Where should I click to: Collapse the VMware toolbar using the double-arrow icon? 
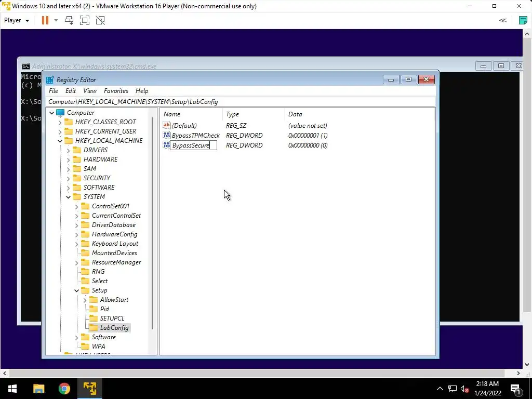[x=503, y=20]
